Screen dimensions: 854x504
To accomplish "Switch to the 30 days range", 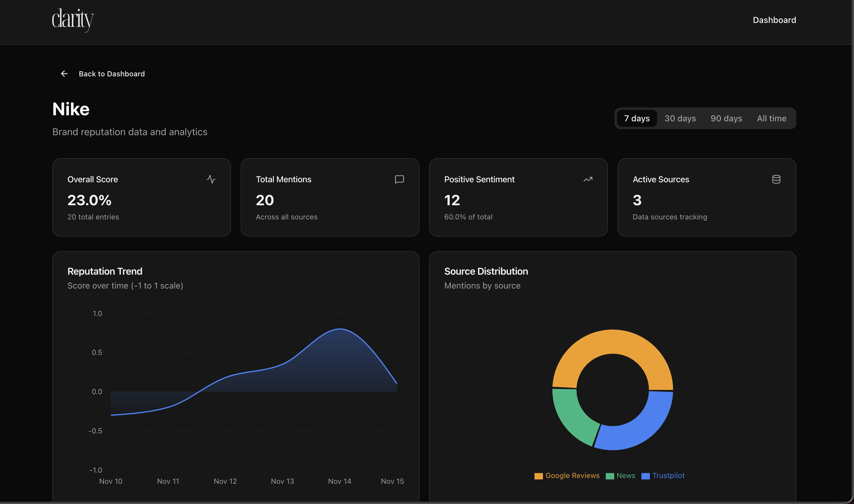I will [x=680, y=118].
